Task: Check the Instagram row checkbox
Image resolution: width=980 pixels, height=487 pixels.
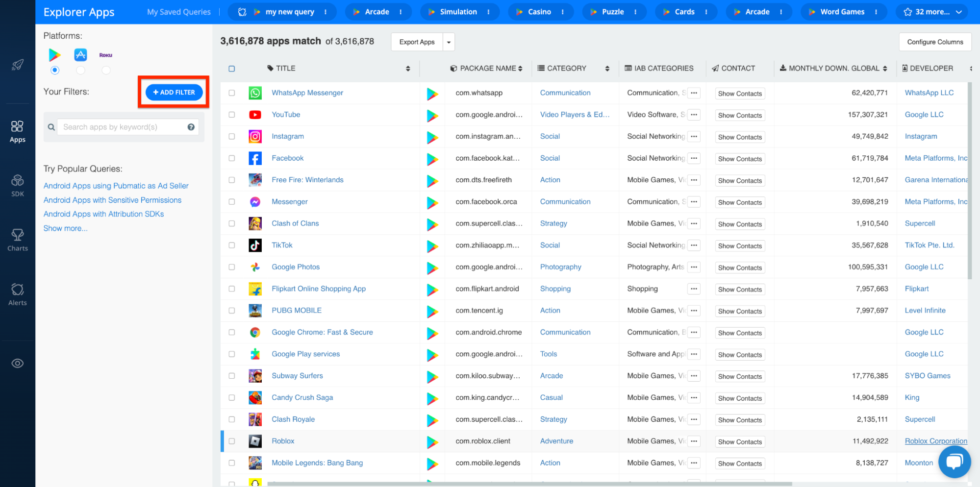Action: pyautogui.click(x=232, y=136)
